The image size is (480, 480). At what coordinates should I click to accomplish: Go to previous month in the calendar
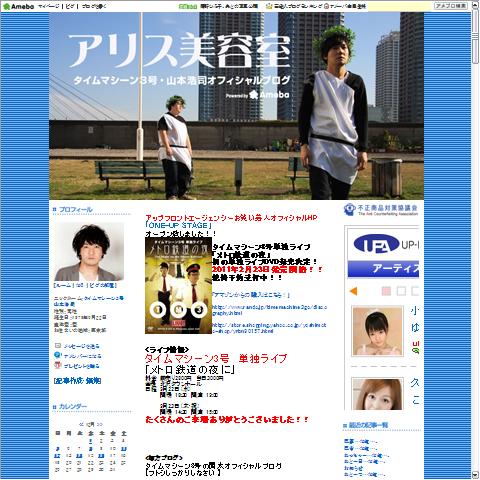81,424
